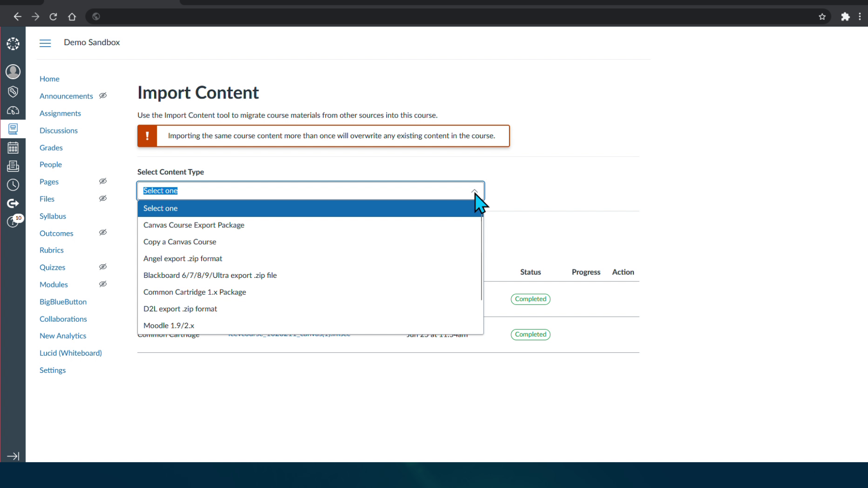Choose Blackboard 6/7/8/9/Ultra export option
Screen dimensions: 868x488
click(x=310, y=275)
